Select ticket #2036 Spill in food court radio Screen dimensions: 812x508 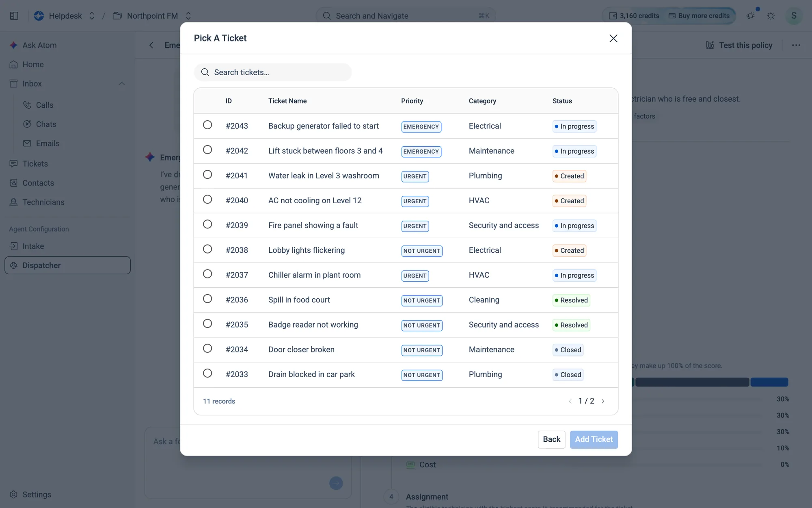(x=207, y=299)
